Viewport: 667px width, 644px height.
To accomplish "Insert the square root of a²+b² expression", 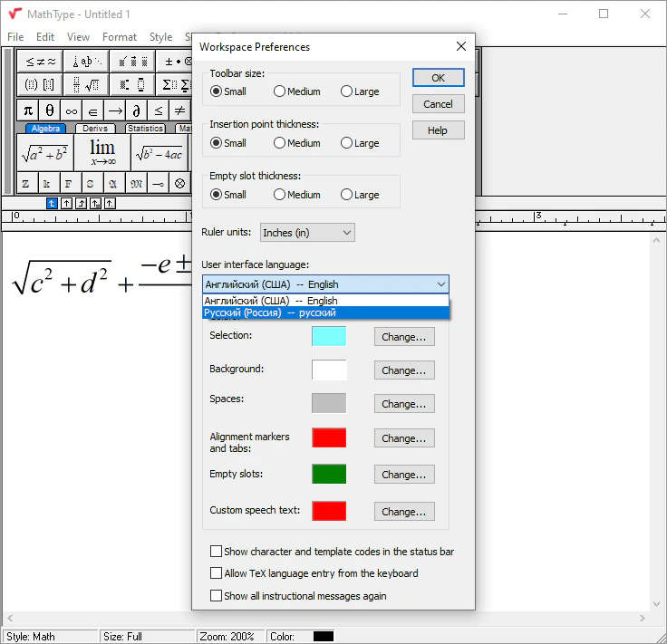I will (45, 152).
